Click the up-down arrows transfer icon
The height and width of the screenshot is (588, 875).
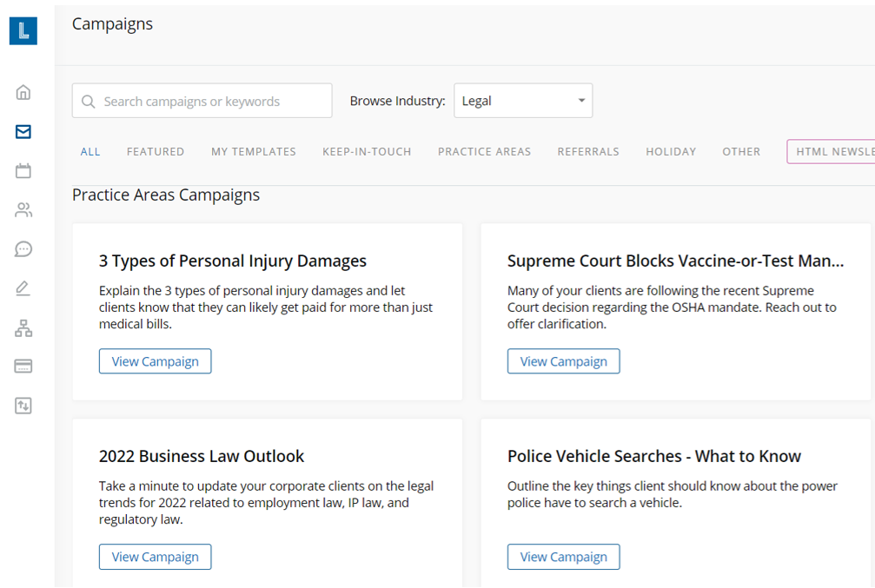coord(23,406)
